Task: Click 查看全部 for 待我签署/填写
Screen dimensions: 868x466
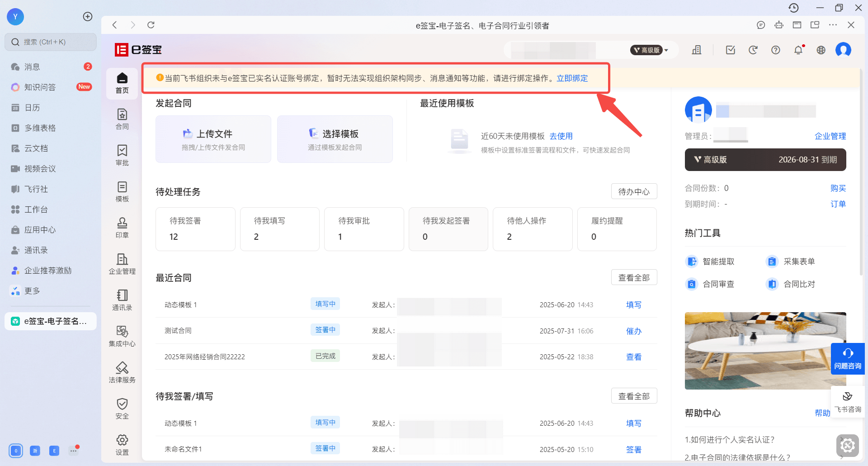Action: 634,396
